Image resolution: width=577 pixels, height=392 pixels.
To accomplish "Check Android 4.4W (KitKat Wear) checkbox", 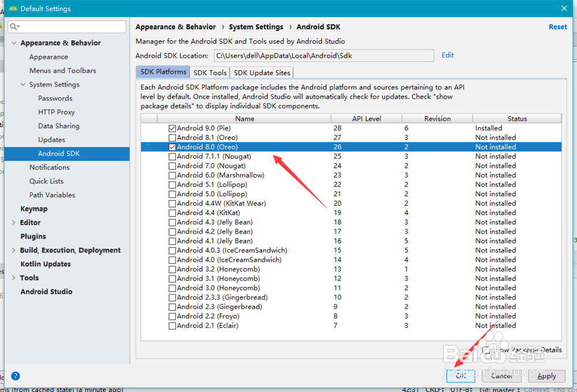I will click(172, 203).
